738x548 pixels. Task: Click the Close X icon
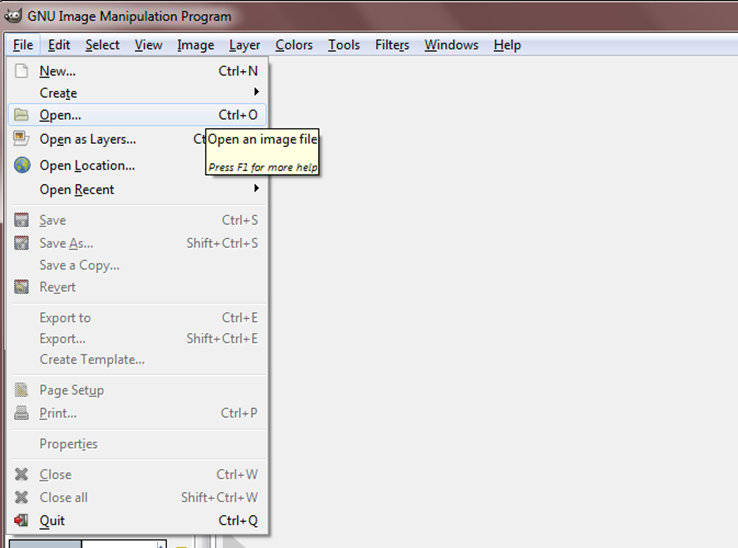click(21, 474)
